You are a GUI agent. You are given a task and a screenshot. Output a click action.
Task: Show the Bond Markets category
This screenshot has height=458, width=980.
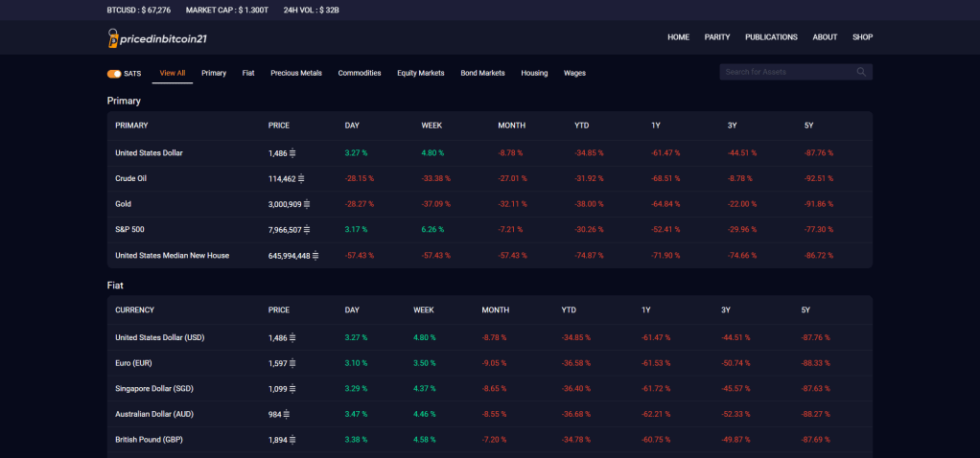[x=482, y=73]
